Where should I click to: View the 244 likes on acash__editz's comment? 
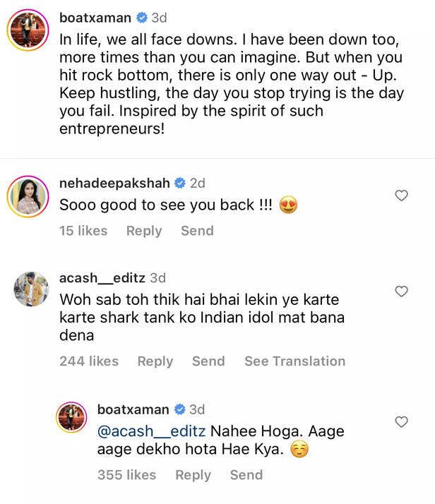(89, 361)
